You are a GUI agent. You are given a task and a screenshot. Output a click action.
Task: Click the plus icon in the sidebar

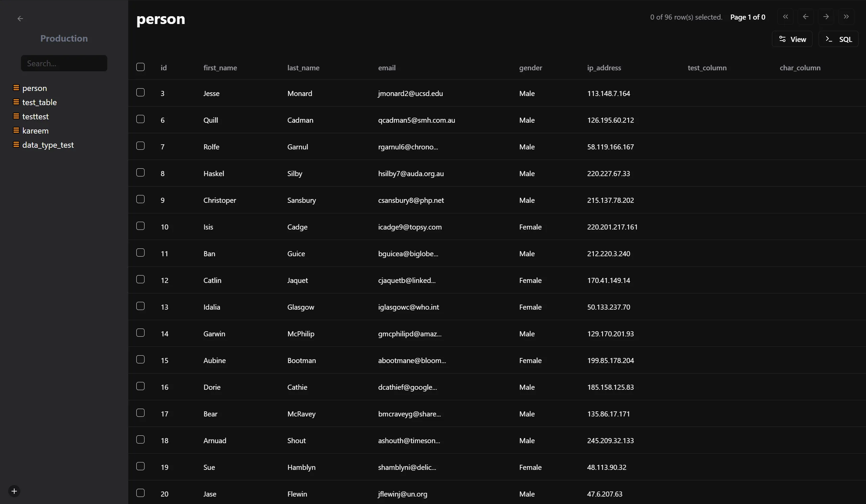tap(14, 491)
